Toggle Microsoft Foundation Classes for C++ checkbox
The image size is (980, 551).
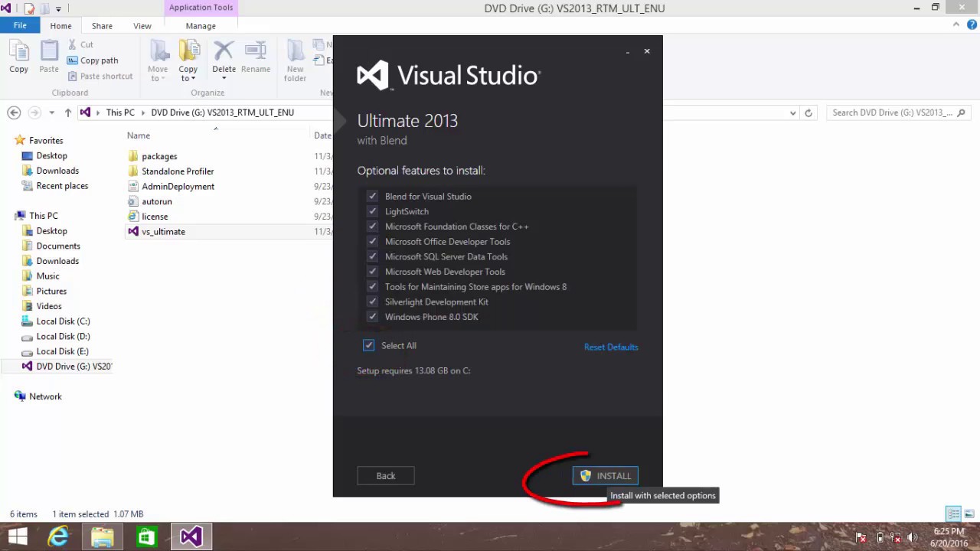(x=372, y=227)
